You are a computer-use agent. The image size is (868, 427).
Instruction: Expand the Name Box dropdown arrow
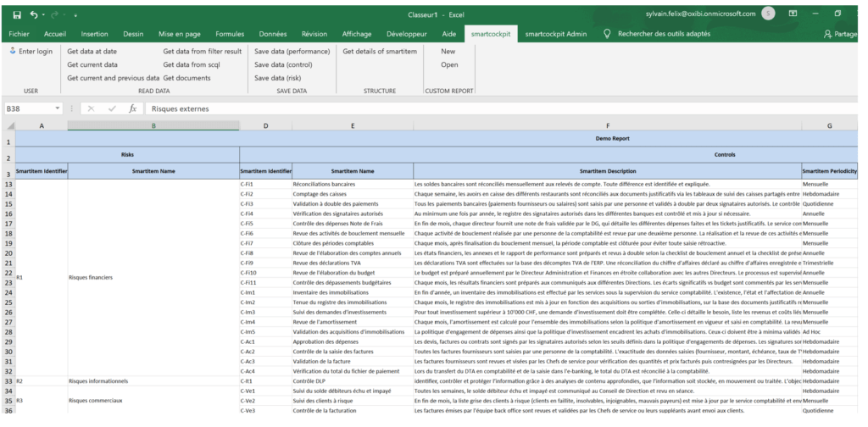tap(58, 108)
